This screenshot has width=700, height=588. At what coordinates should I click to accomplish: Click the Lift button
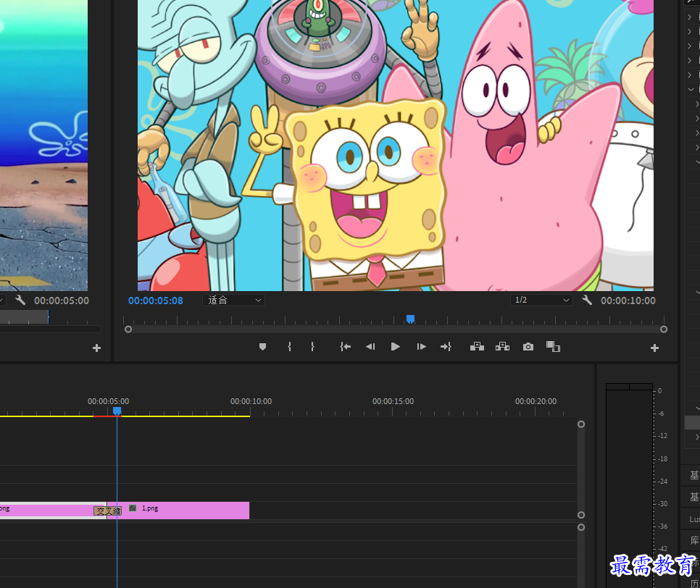click(x=477, y=347)
